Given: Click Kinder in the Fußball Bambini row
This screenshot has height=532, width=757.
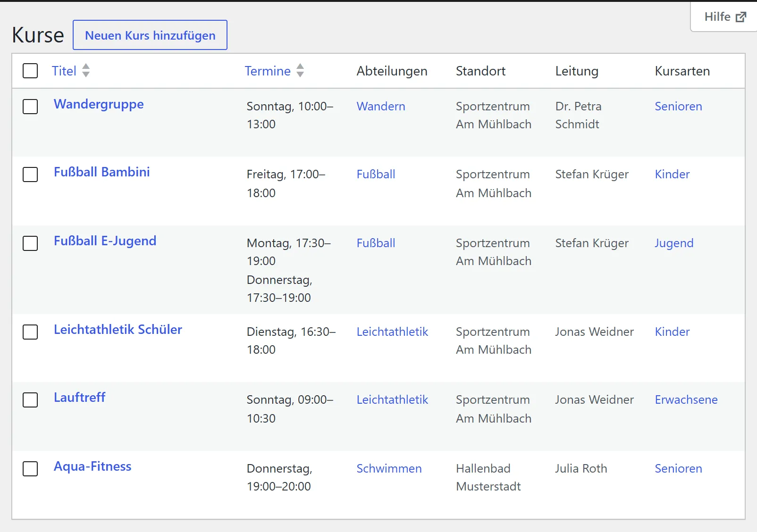Looking at the screenshot, I should pyautogui.click(x=672, y=175).
